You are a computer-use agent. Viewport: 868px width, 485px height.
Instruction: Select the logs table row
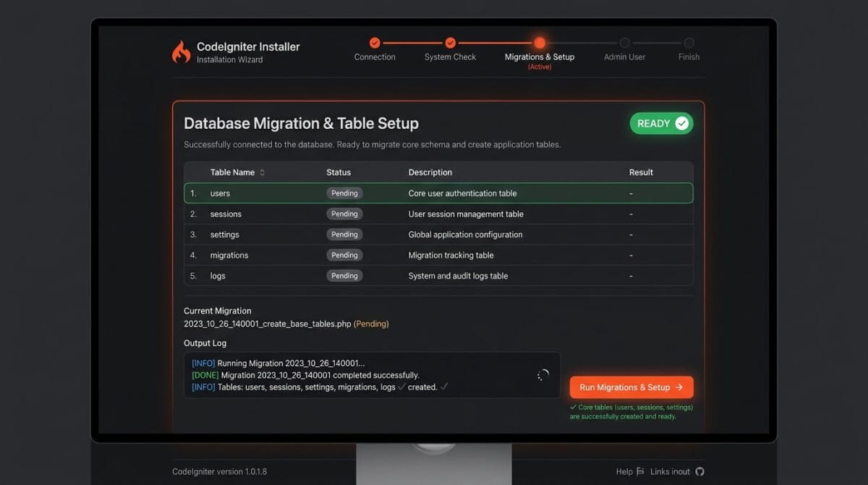click(x=438, y=276)
